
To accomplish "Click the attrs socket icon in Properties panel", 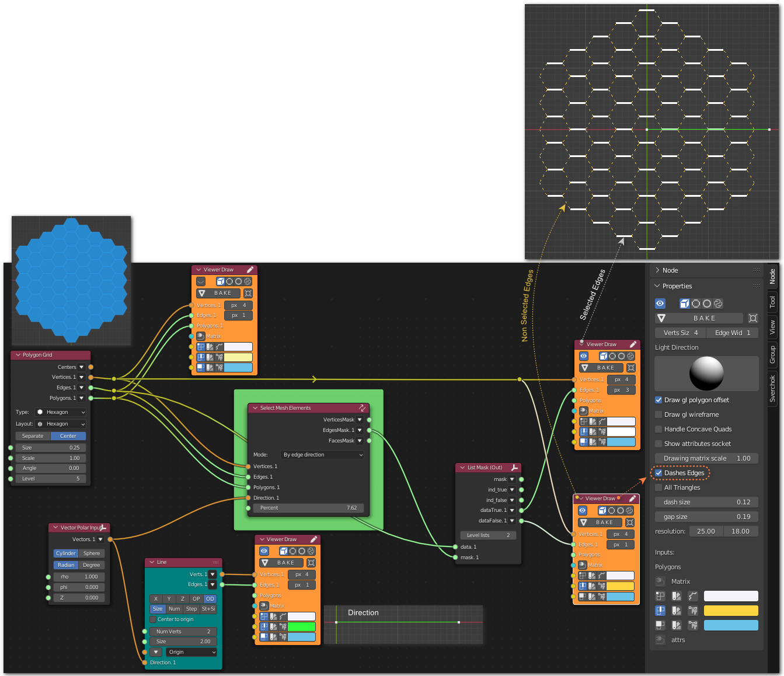I will pyautogui.click(x=660, y=640).
